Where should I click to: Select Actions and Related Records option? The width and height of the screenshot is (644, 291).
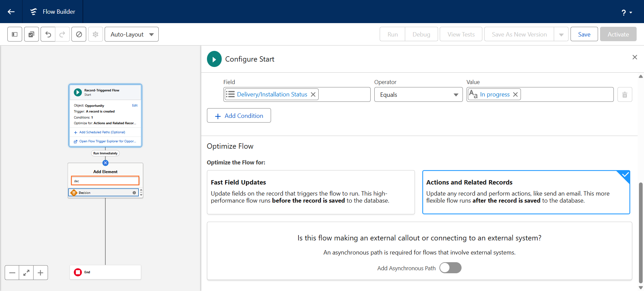(526, 192)
